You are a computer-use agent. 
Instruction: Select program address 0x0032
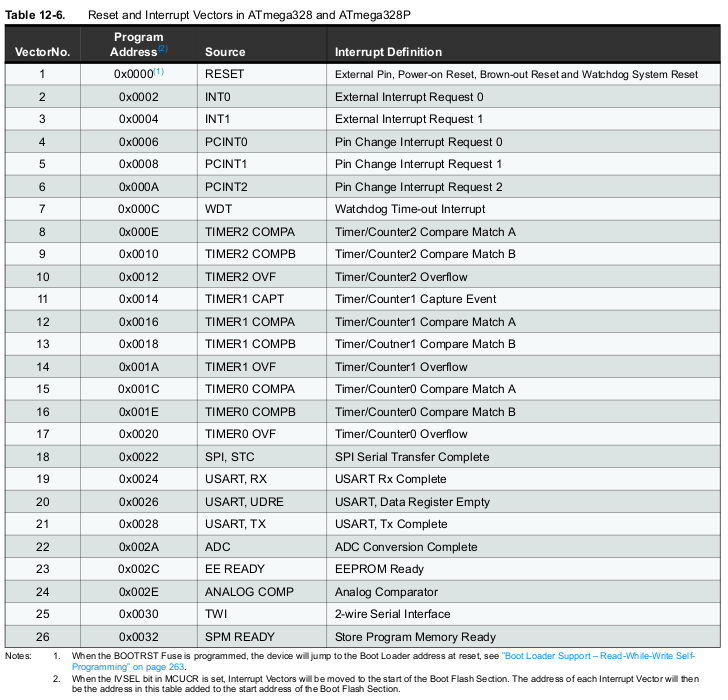pos(138,637)
